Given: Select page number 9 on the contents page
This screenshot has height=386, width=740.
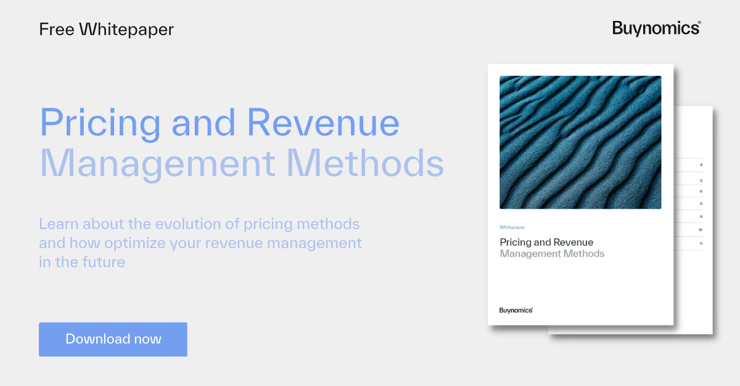Looking at the screenshot, I should [701, 217].
